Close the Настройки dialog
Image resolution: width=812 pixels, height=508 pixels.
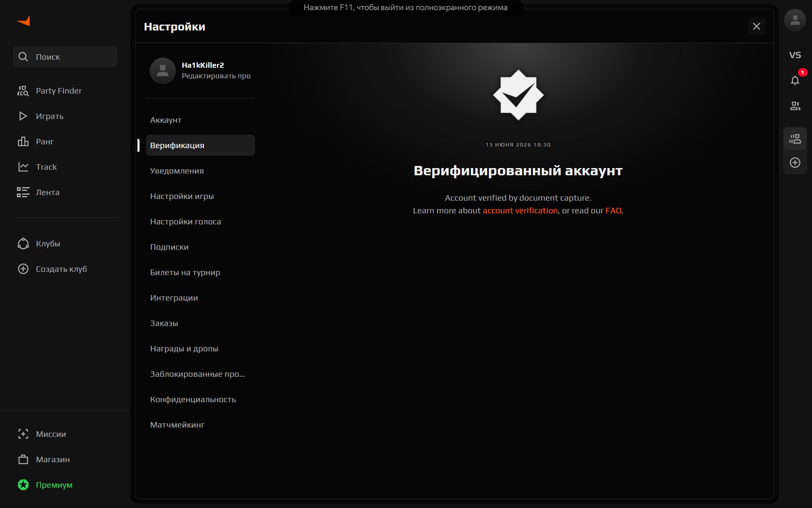click(x=757, y=26)
